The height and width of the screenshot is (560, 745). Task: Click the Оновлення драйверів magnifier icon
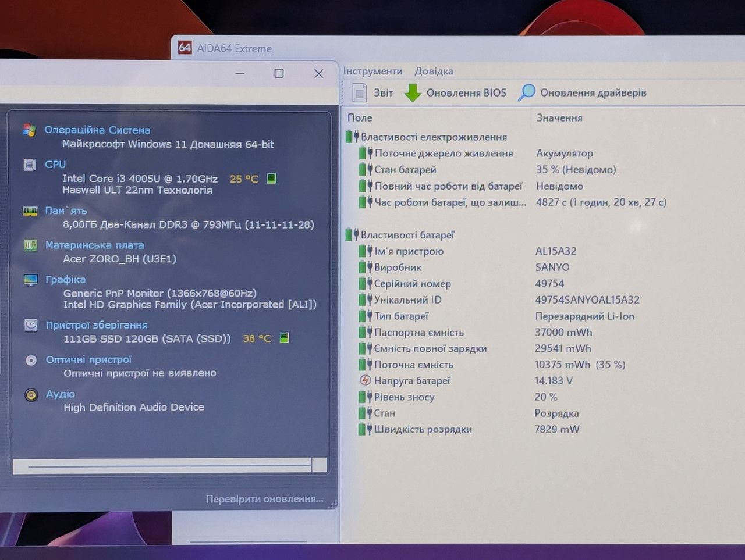click(526, 92)
